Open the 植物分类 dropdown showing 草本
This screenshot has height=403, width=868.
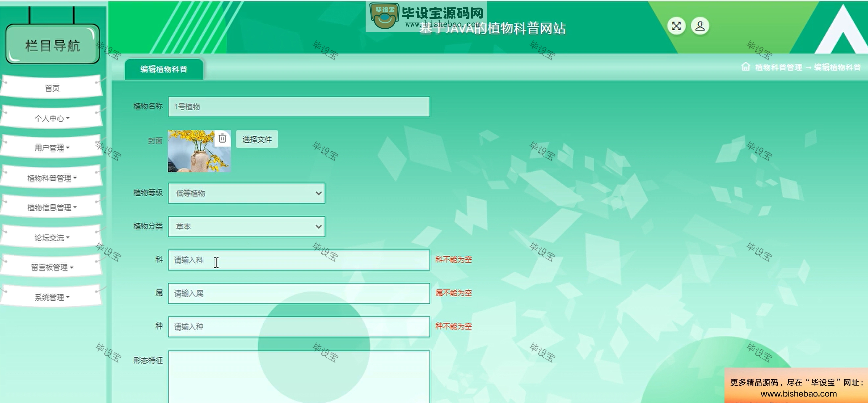246,226
